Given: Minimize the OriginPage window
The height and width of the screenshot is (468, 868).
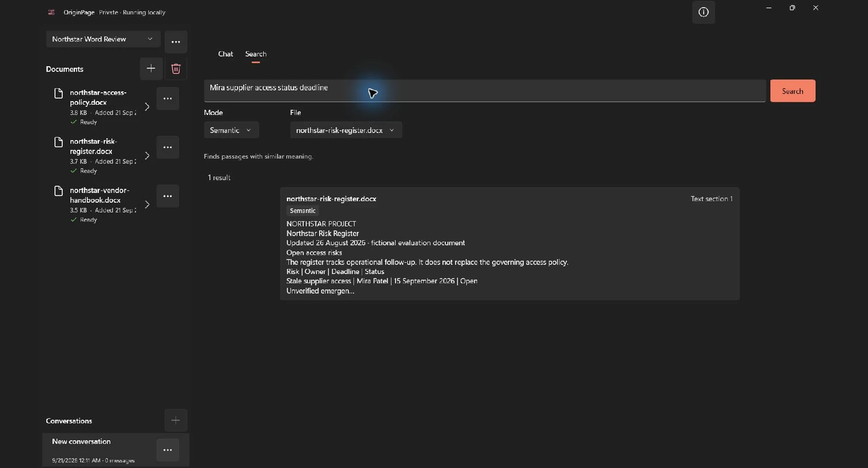Looking at the screenshot, I should click(769, 8).
